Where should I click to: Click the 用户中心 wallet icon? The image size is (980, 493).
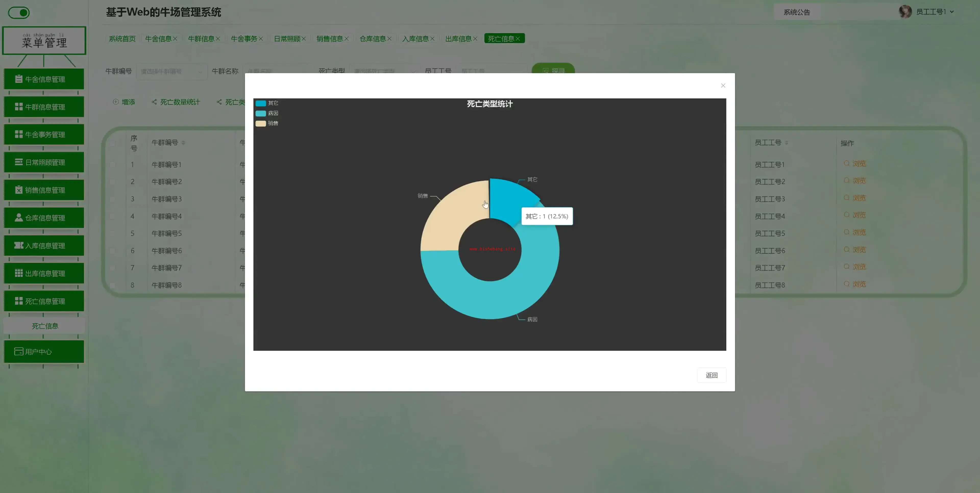click(18, 352)
